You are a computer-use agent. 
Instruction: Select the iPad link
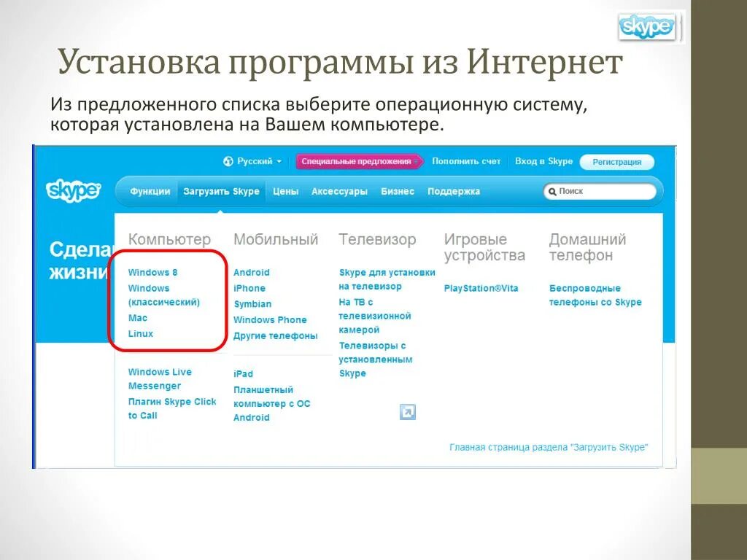243,374
